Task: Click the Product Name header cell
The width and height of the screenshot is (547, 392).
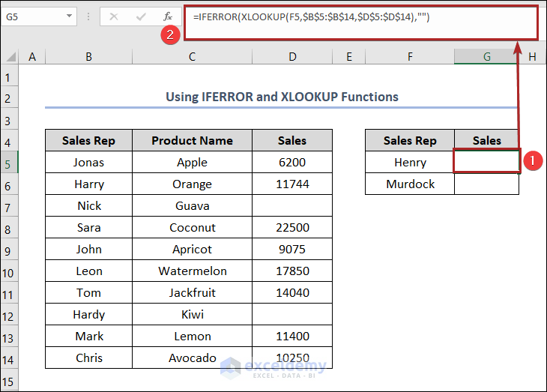Action: [x=192, y=140]
